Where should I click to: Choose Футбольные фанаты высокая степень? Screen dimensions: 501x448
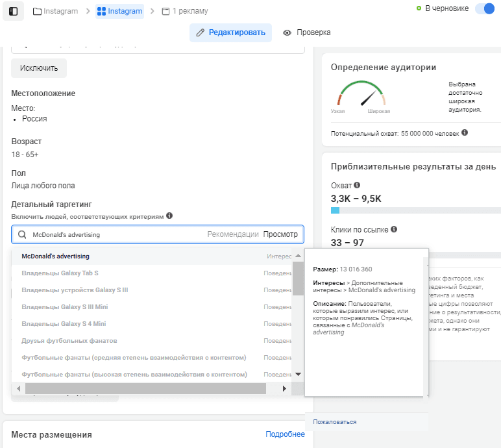151,375
